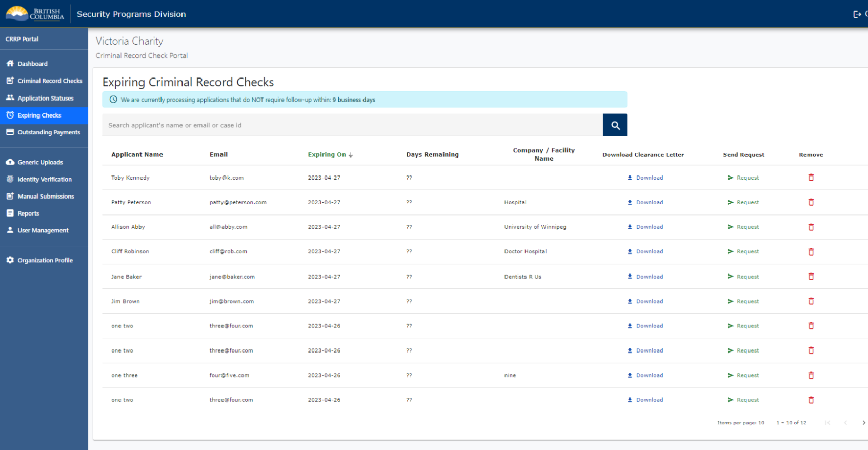Open Criminal Record Checks in the sidebar
This screenshot has width=868, height=450.
click(49, 81)
